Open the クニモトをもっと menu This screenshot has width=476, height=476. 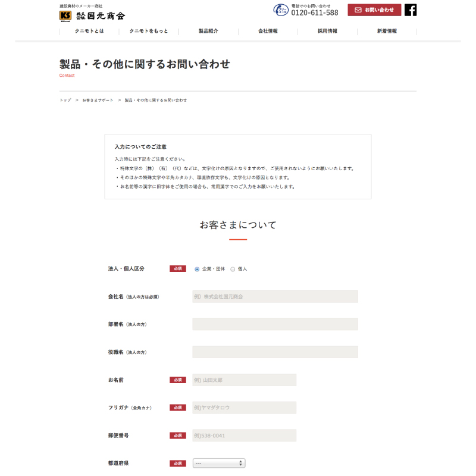tap(149, 31)
